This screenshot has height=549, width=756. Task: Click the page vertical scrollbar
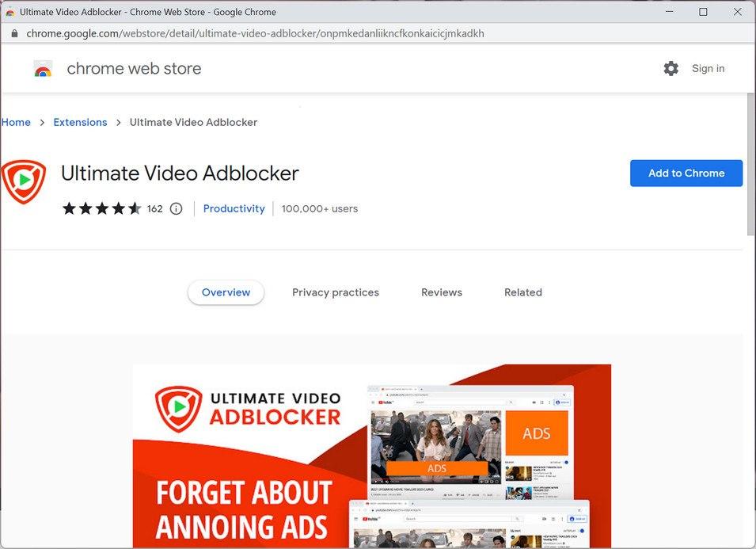point(750,164)
